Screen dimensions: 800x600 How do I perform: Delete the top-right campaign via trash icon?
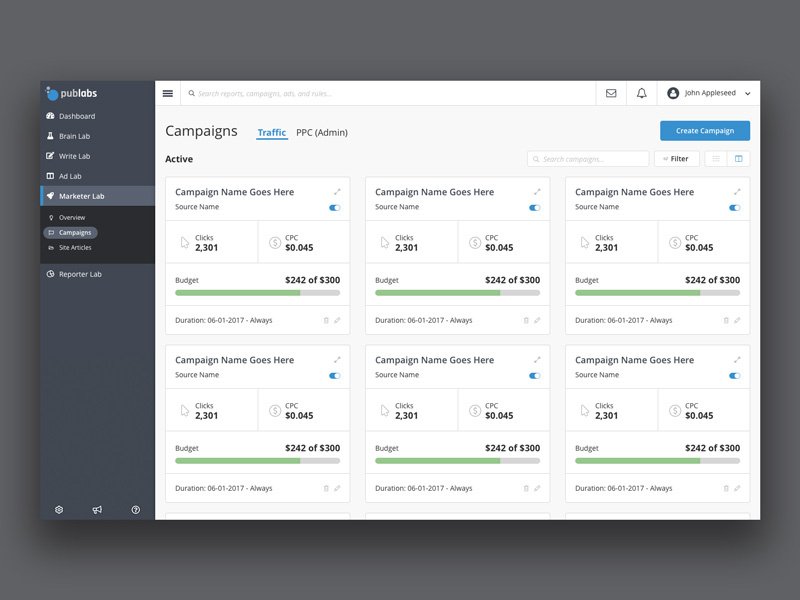[726, 320]
